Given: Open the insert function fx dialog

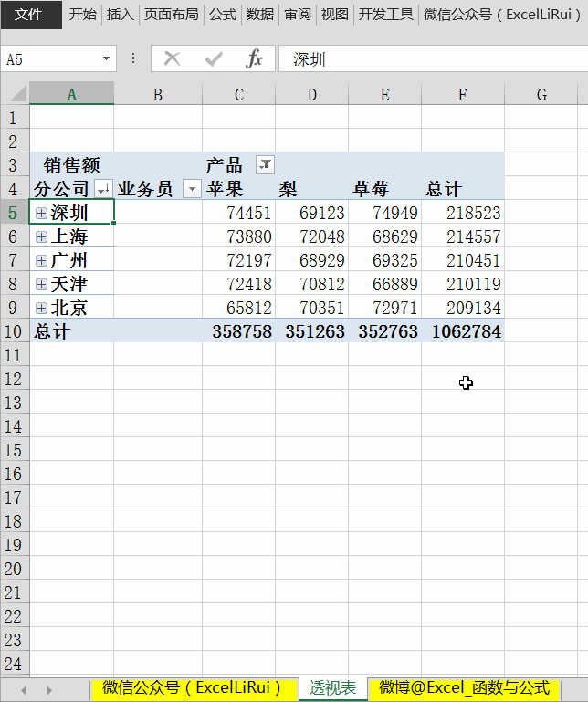Looking at the screenshot, I should [x=254, y=58].
